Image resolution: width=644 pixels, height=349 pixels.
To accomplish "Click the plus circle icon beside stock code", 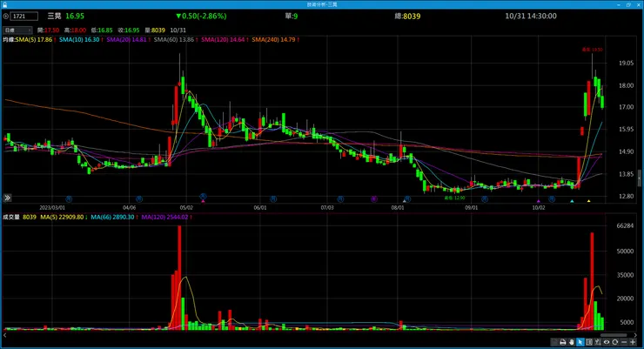I will coord(6,17).
